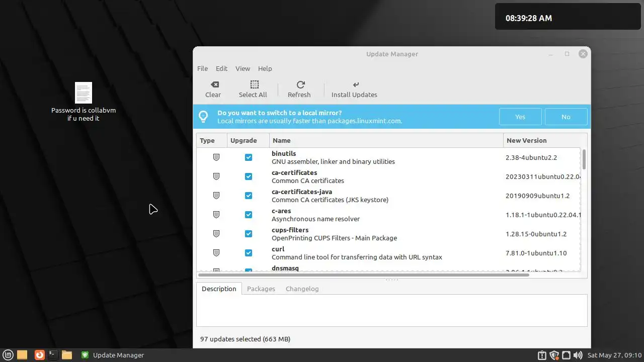The height and width of the screenshot is (362, 644).
Task: Uncheck the curl upgrade checkbox
Action: [249, 253]
